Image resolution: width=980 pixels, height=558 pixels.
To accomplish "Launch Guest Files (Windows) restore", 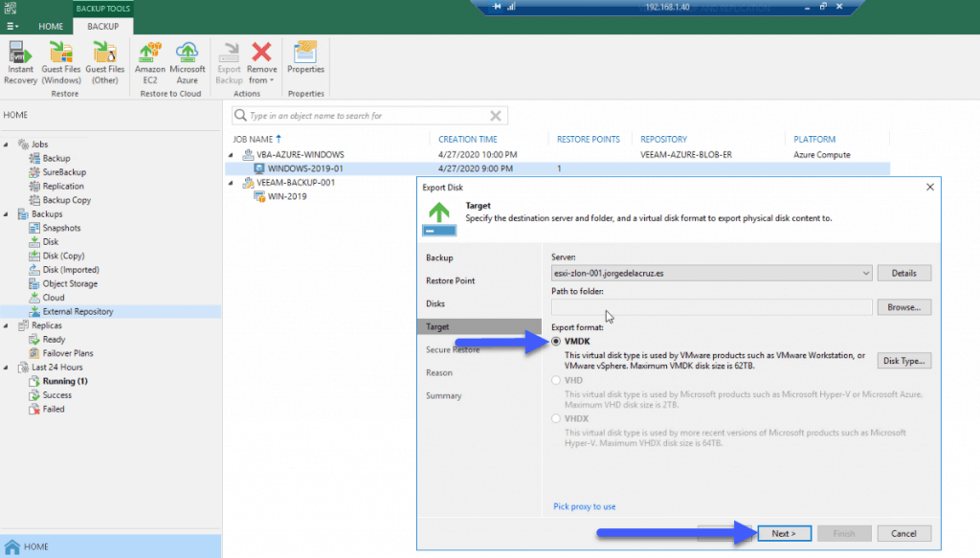I will (x=61, y=62).
